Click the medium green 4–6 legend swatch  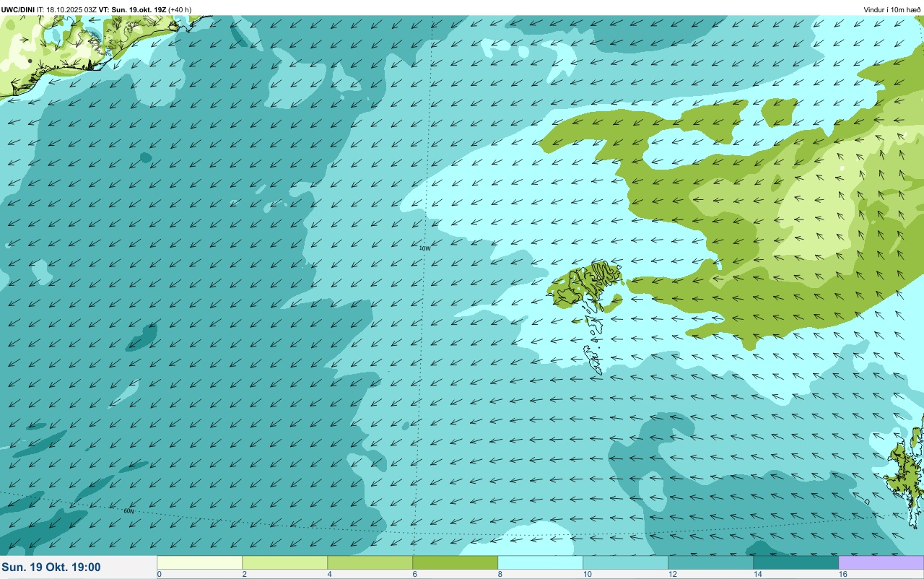(x=370, y=562)
